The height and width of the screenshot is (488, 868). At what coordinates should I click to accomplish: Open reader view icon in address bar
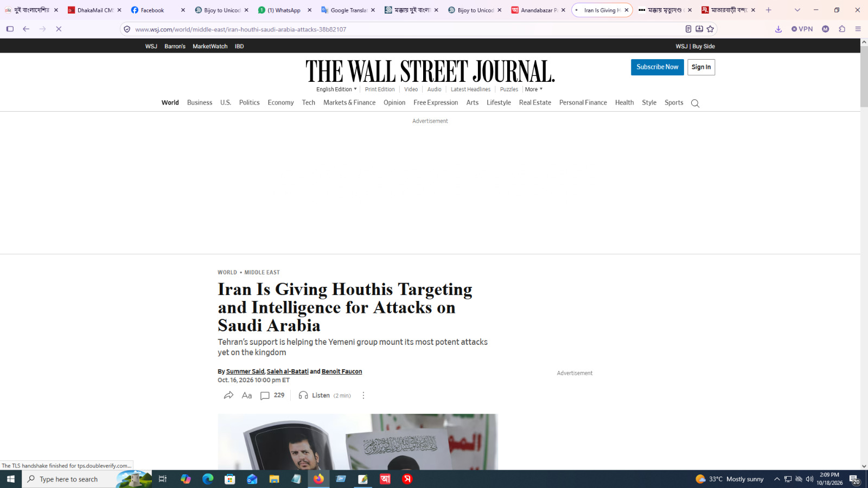688,29
